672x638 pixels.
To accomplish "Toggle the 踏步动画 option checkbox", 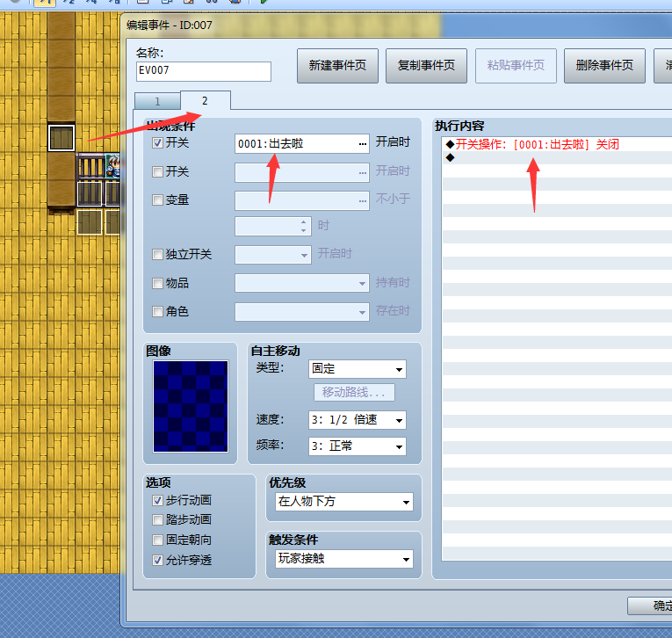I will pyautogui.click(x=157, y=519).
